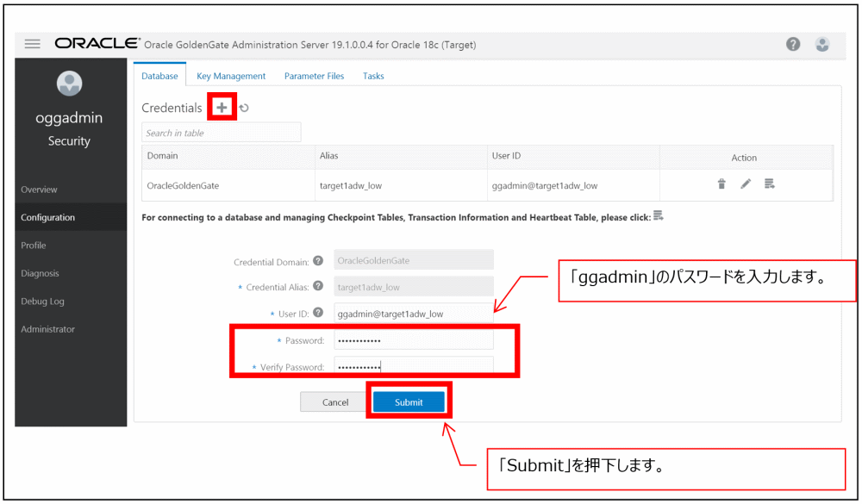Switch to the Key Management tab
This screenshot has height=504, width=862.
click(x=231, y=76)
